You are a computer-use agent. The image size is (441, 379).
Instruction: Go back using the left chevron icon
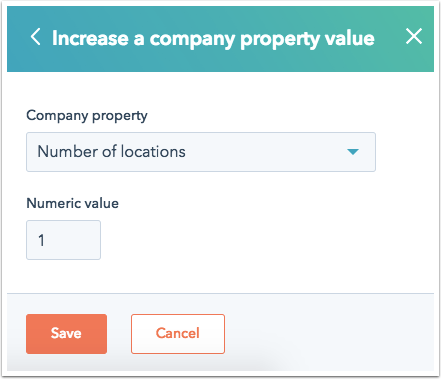(x=35, y=37)
